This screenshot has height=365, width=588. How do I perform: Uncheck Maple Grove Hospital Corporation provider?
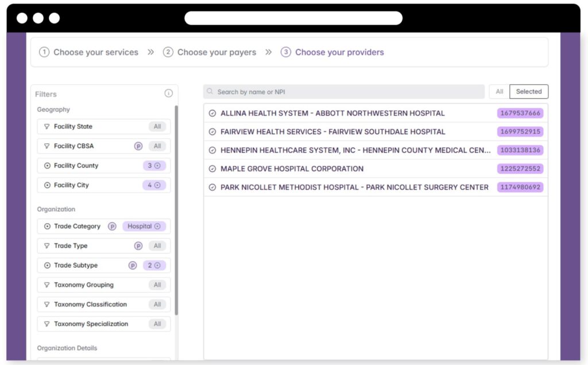coord(212,169)
